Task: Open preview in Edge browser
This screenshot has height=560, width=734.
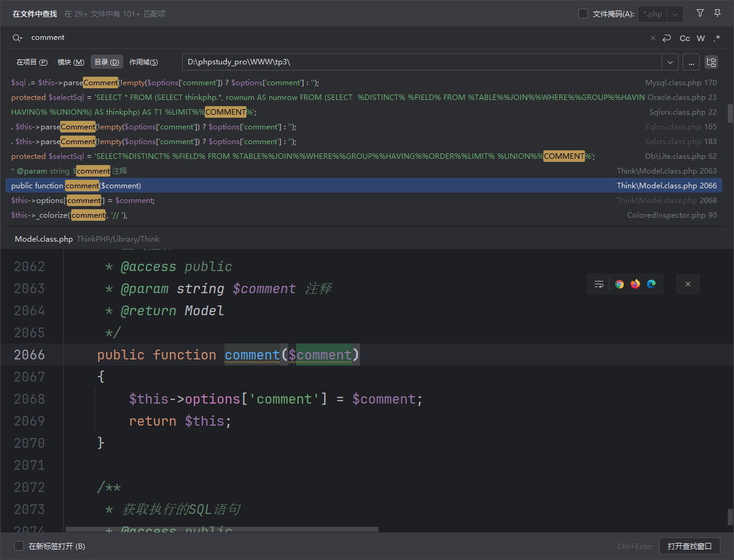Action: pos(651,284)
